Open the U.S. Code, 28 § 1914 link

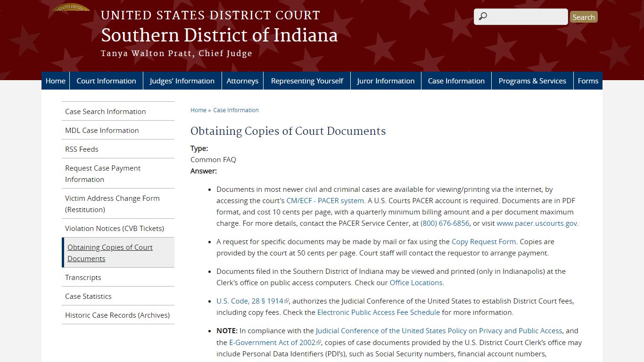250,301
